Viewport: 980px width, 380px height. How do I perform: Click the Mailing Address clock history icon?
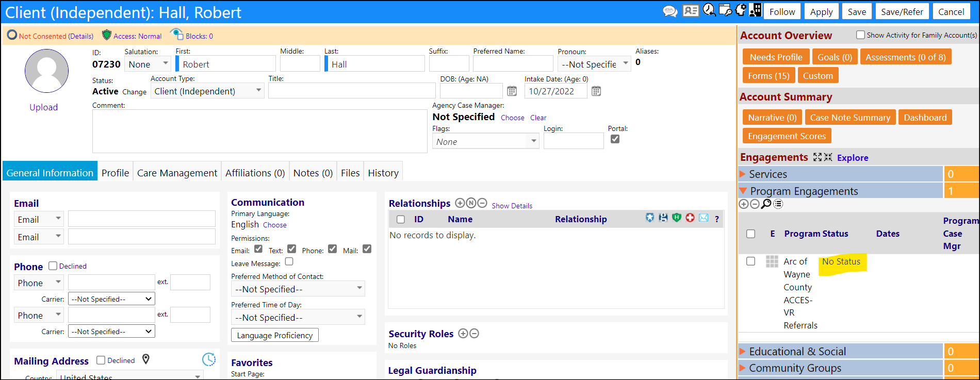click(x=209, y=359)
